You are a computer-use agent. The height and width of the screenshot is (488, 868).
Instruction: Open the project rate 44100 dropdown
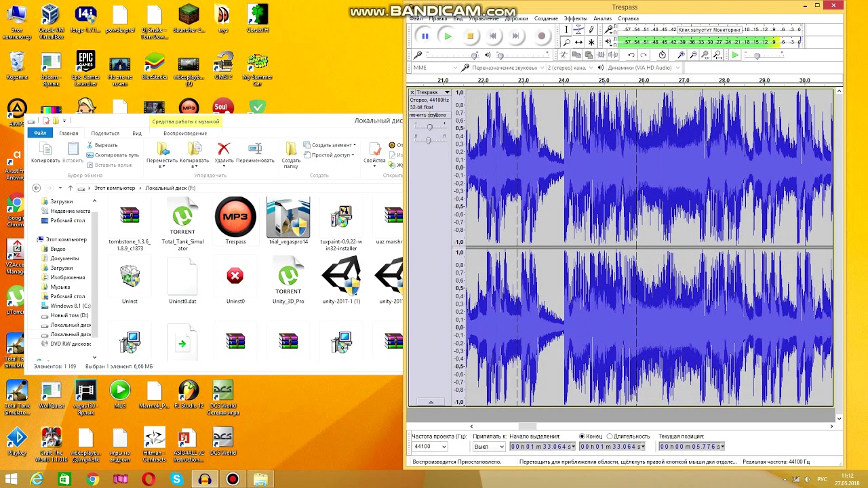click(x=443, y=447)
